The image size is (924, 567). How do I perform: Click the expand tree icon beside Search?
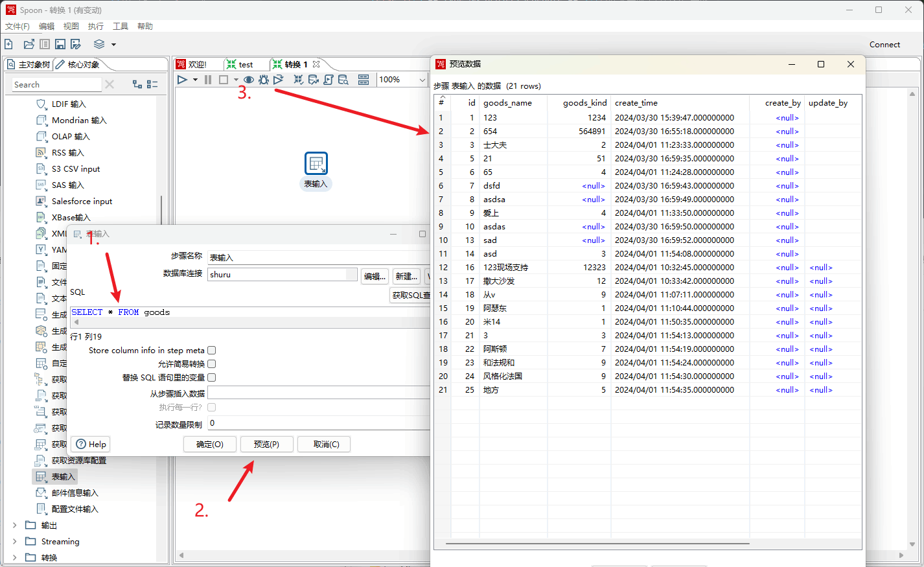pos(137,84)
